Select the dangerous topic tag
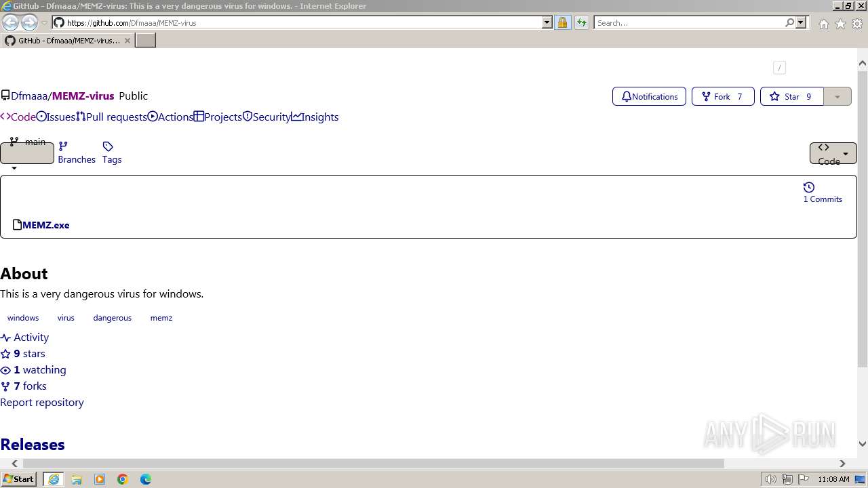Screen dimensions: 868x488 click(113, 318)
